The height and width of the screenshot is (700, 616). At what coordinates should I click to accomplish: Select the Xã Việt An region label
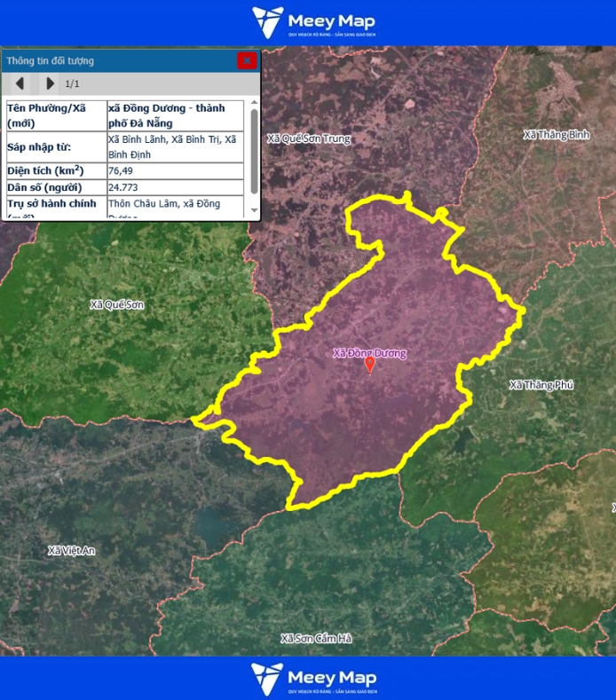point(71,551)
